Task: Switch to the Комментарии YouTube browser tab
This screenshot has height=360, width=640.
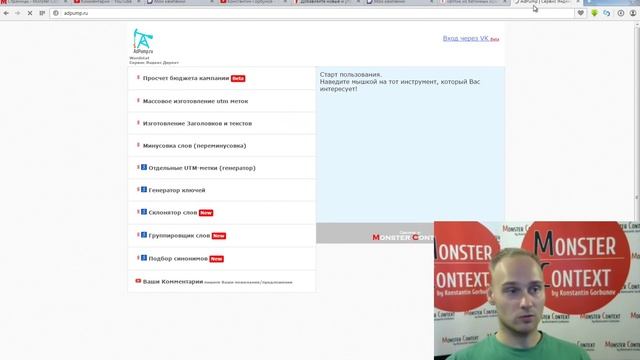Action: coord(108,2)
